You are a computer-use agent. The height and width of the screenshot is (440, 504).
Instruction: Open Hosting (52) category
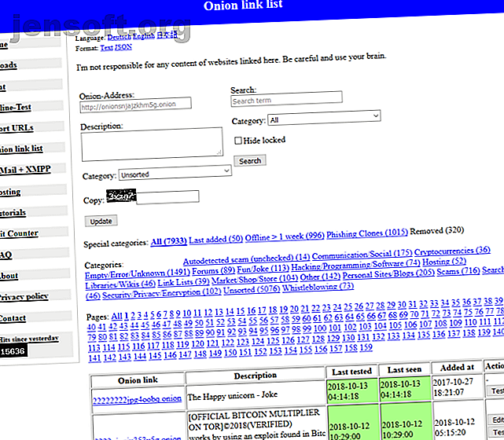(444, 262)
